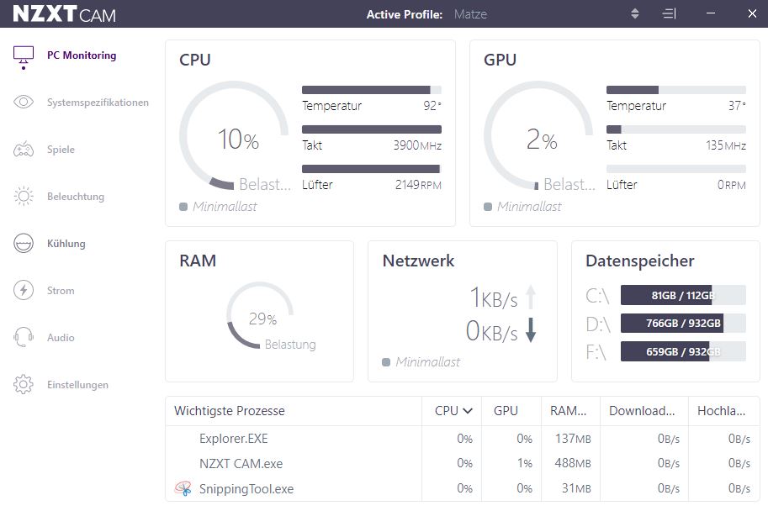Click the network upload arrow icon
Screen dimensions: 768x532
(531, 297)
